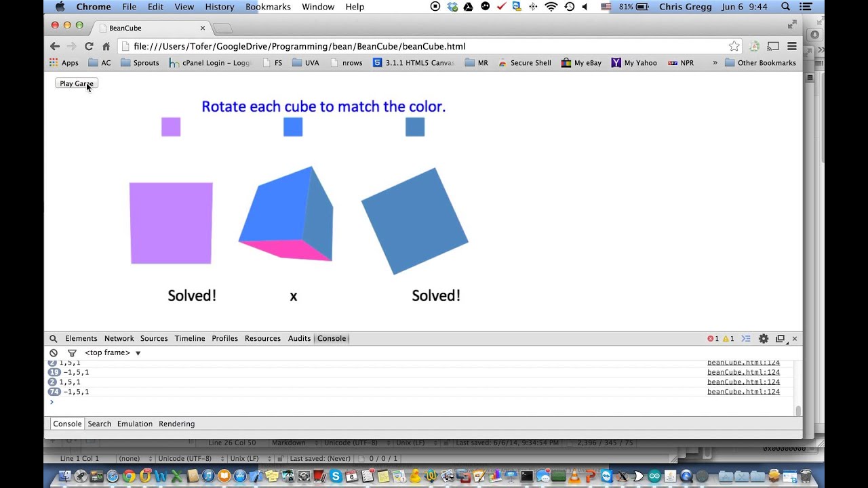This screenshot has height=488, width=868.
Task: Switch to the Network tab
Action: (119, 338)
